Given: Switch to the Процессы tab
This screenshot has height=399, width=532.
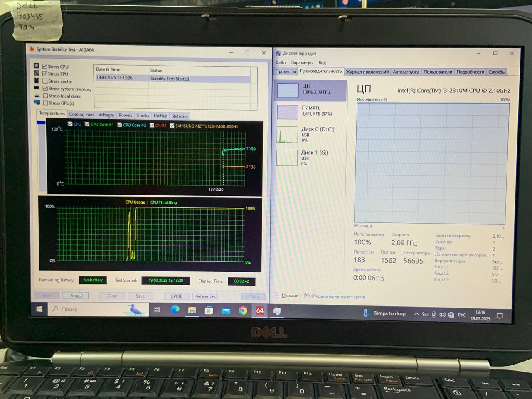Looking at the screenshot, I should pos(286,71).
